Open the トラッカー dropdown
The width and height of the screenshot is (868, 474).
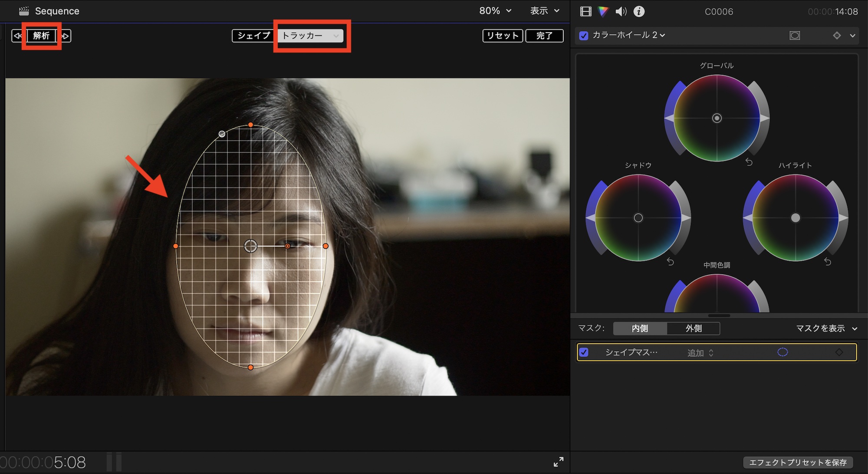pos(311,36)
